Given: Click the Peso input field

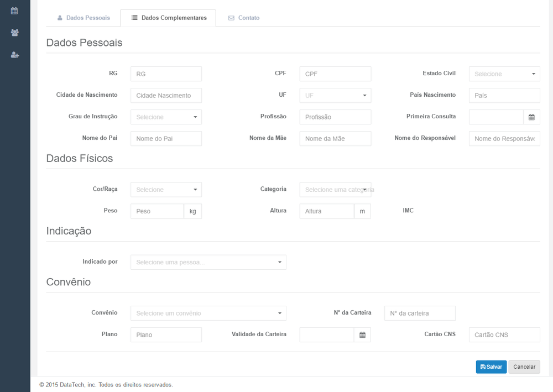Looking at the screenshot, I should tap(157, 211).
